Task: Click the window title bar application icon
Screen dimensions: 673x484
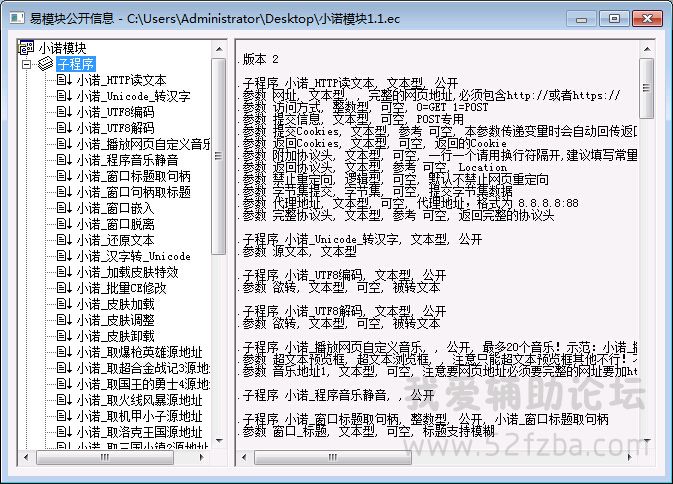Action: tap(17, 18)
